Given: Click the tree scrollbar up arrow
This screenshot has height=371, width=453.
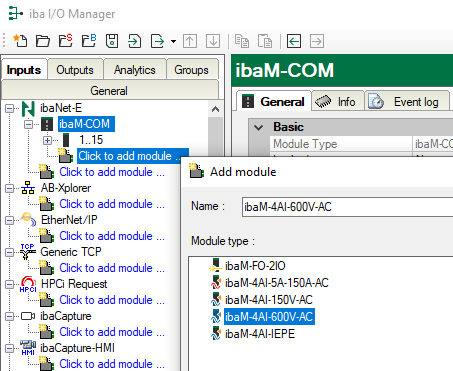Looking at the screenshot, I should [x=215, y=109].
